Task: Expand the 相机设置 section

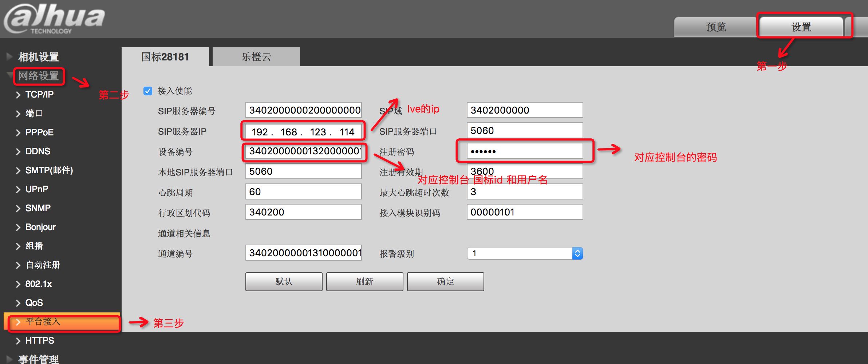Action: click(38, 57)
